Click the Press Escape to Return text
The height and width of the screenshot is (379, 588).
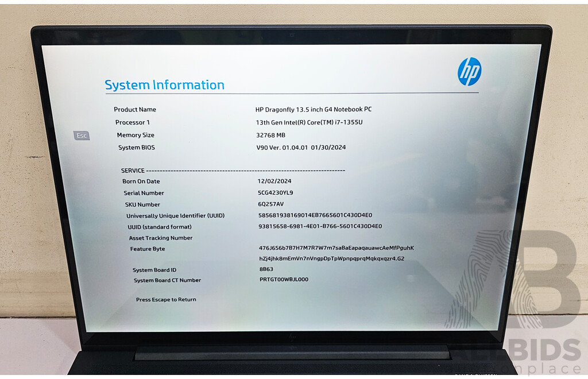(x=165, y=299)
